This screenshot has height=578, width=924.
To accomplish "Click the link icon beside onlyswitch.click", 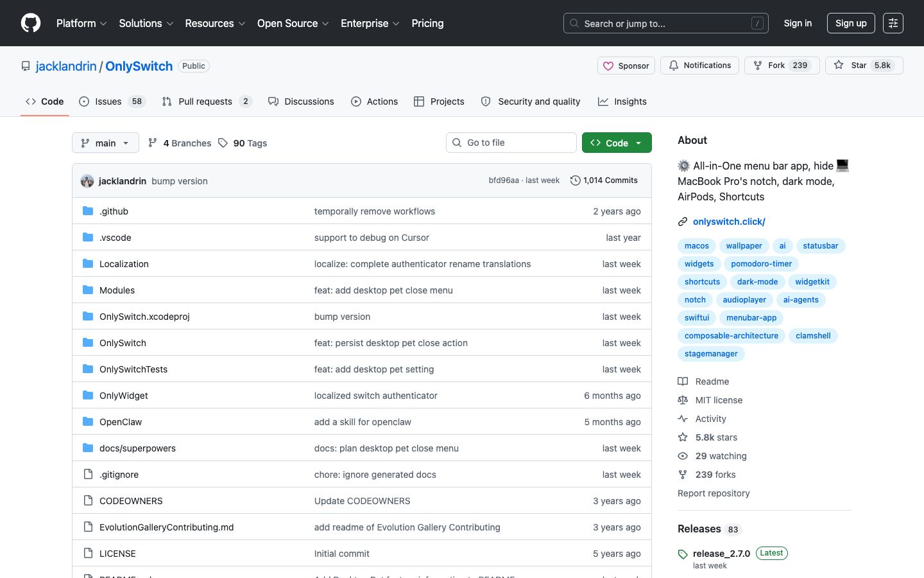I will click(x=683, y=222).
